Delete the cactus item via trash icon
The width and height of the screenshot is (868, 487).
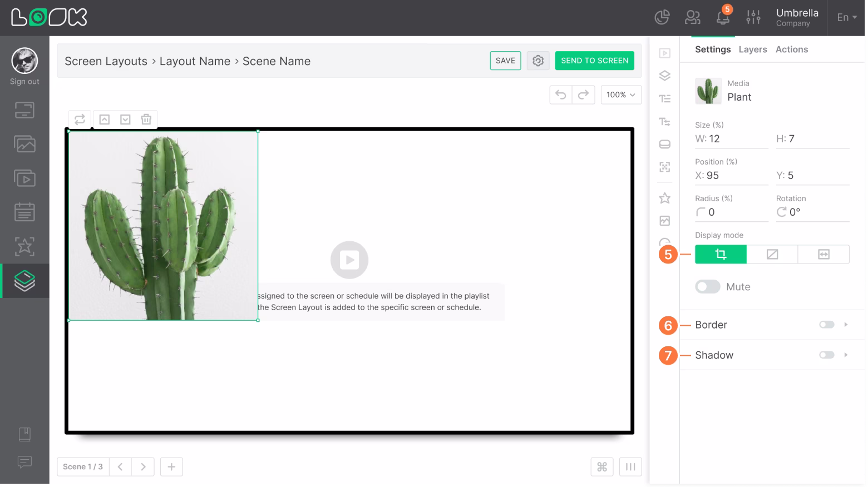click(x=146, y=118)
